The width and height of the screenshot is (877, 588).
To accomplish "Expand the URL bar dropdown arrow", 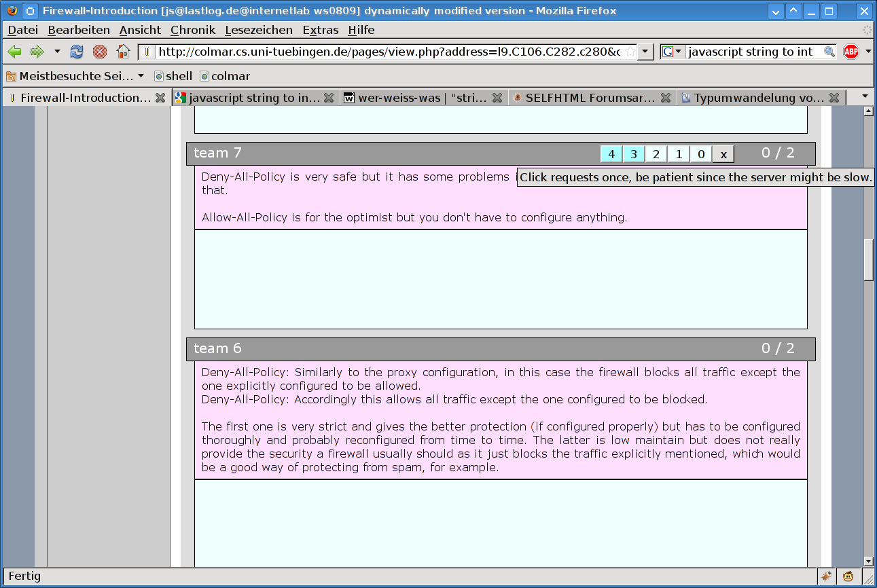I will coord(645,52).
